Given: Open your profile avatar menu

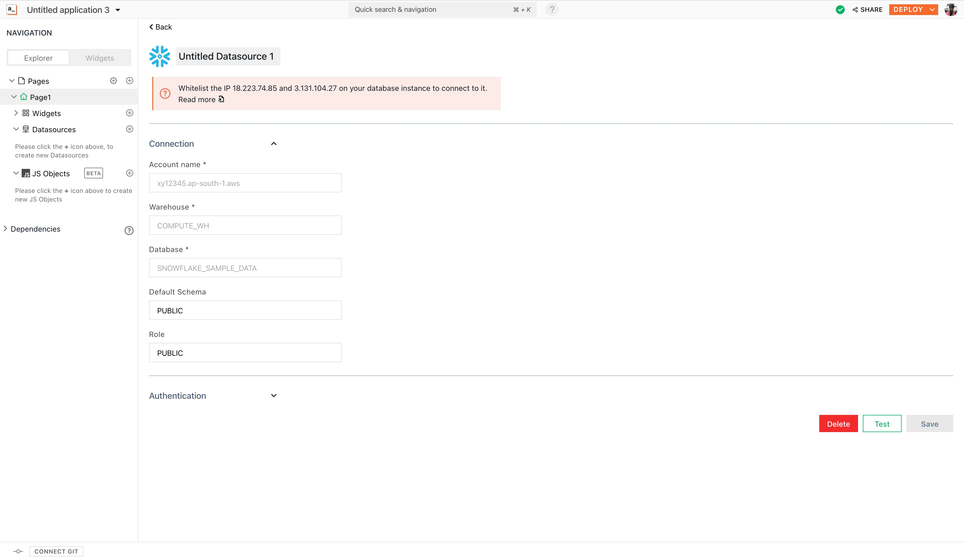Looking at the screenshot, I should click(951, 10).
